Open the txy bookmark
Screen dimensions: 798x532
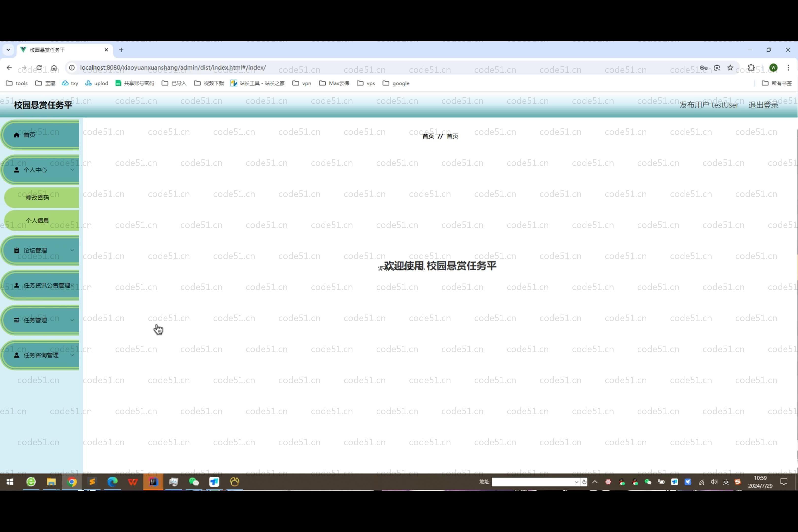coord(70,83)
